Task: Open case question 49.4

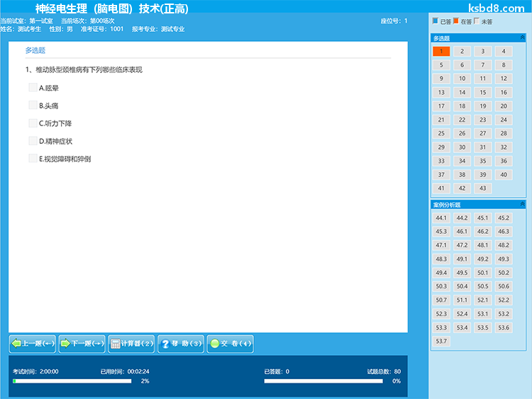Action: [441, 273]
